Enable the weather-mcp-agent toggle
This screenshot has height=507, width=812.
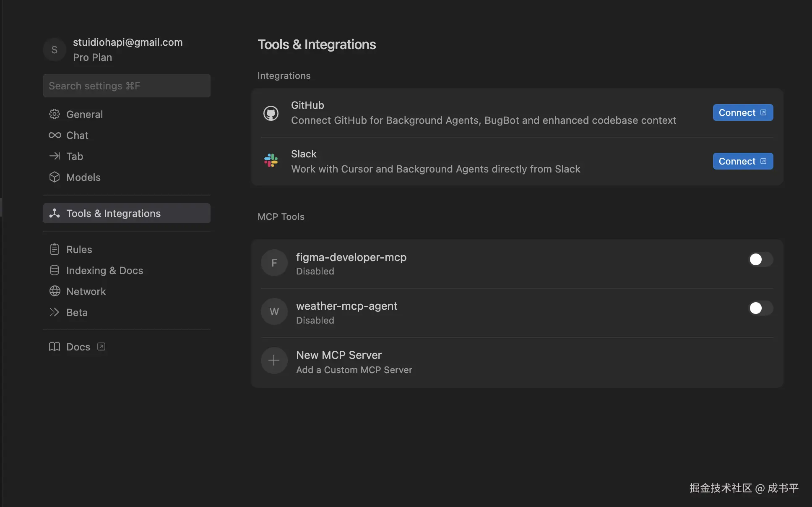pyautogui.click(x=760, y=308)
